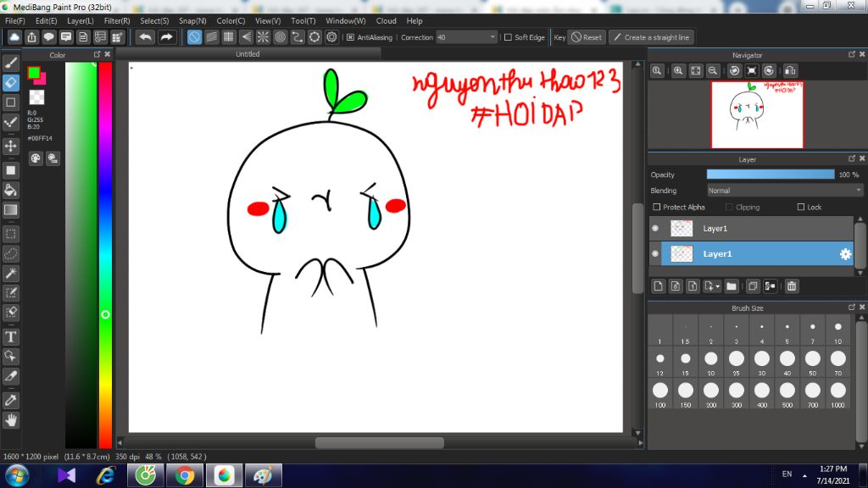Click Create a straight line button
The image size is (868, 488).
coord(652,37)
